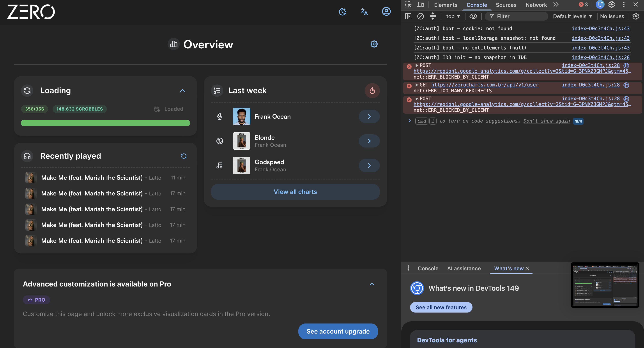
Task: Click the View all charts button
Action: 295,192
